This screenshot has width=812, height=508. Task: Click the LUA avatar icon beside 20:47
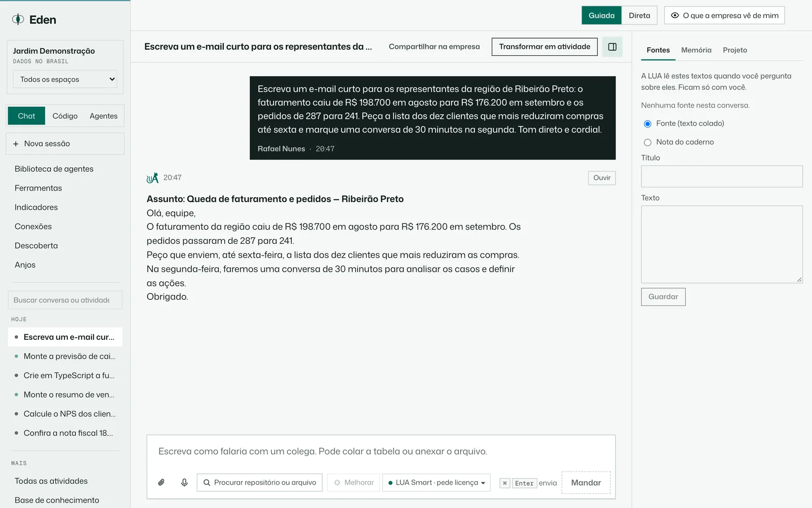[x=152, y=178]
